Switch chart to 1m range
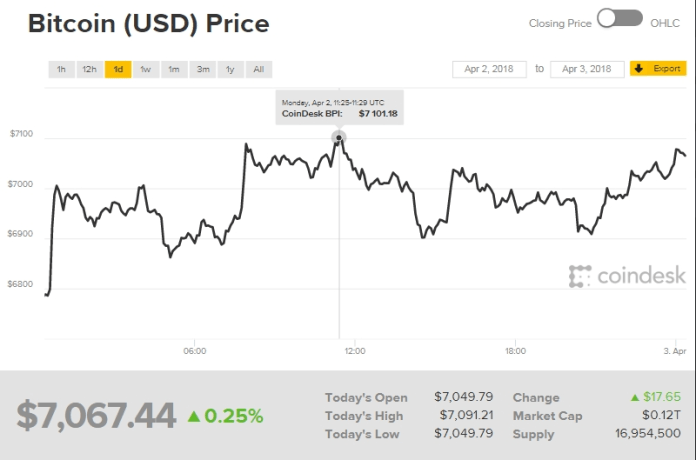This screenshot has height=460, width=696. coord(174,69)
